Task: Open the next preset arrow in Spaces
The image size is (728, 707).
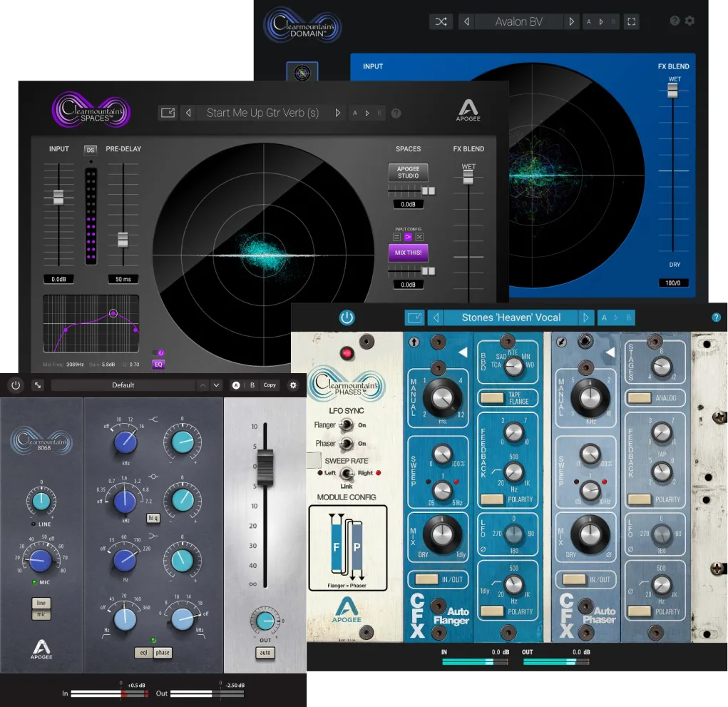Action: pos(338,113)
